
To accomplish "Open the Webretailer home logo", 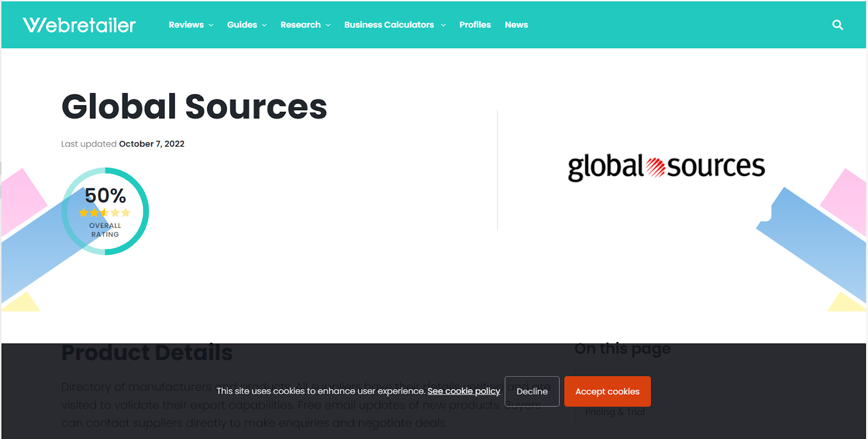I will point(79,25).
